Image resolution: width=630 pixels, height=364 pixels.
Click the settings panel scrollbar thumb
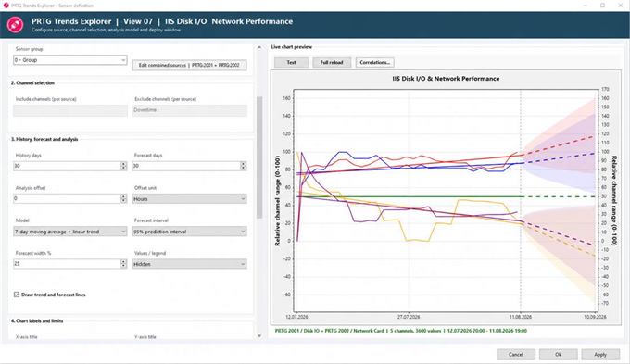click(259, 157)
